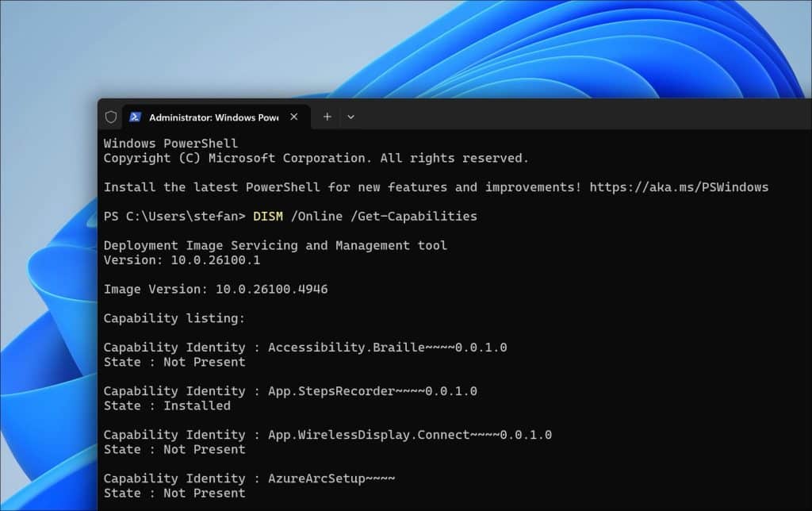The width and height of the screenshot is (812, 511).
Task: Click the "Image Version: 10.0.26100.4946" line
Action: [x=216, y=289]
